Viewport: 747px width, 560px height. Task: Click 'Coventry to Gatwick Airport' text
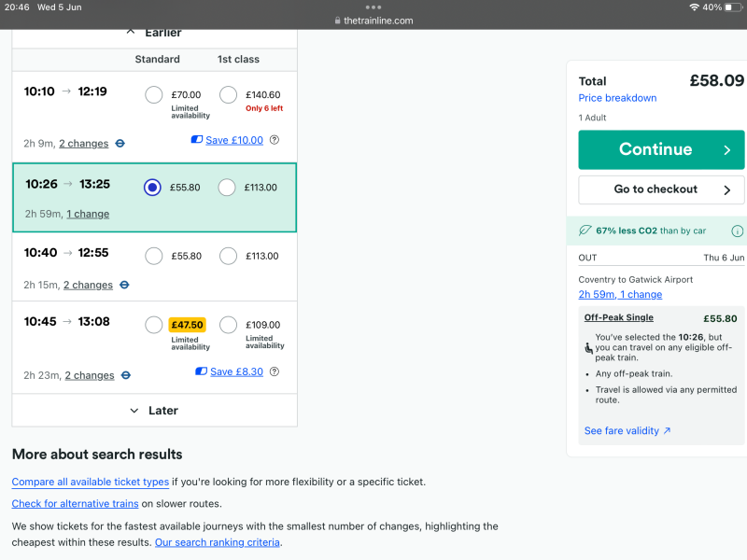(636, 279)
